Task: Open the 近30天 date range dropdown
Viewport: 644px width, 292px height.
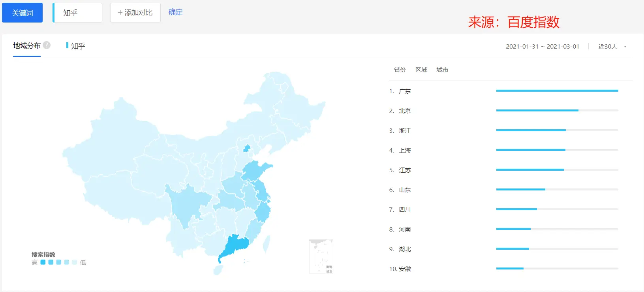Action: coord(612,47)
